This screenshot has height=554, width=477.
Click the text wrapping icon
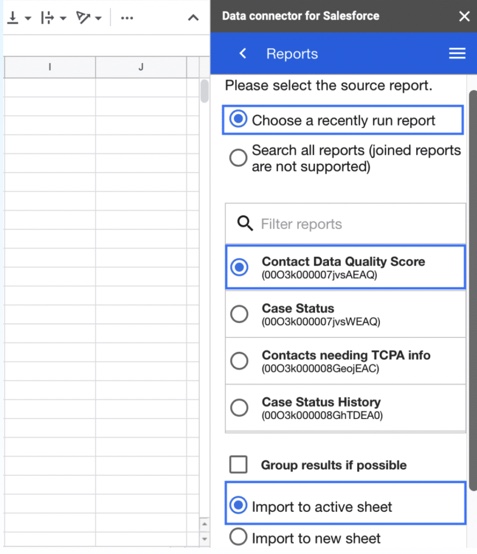[47, 17]
